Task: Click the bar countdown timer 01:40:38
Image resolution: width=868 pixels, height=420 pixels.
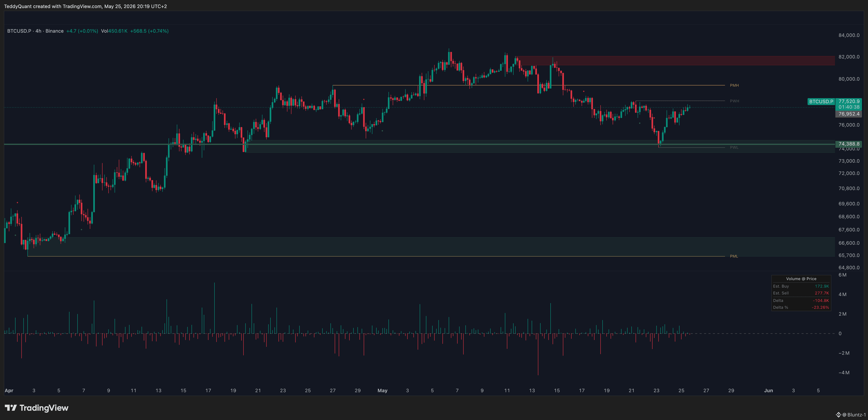Action: [849, 107]
